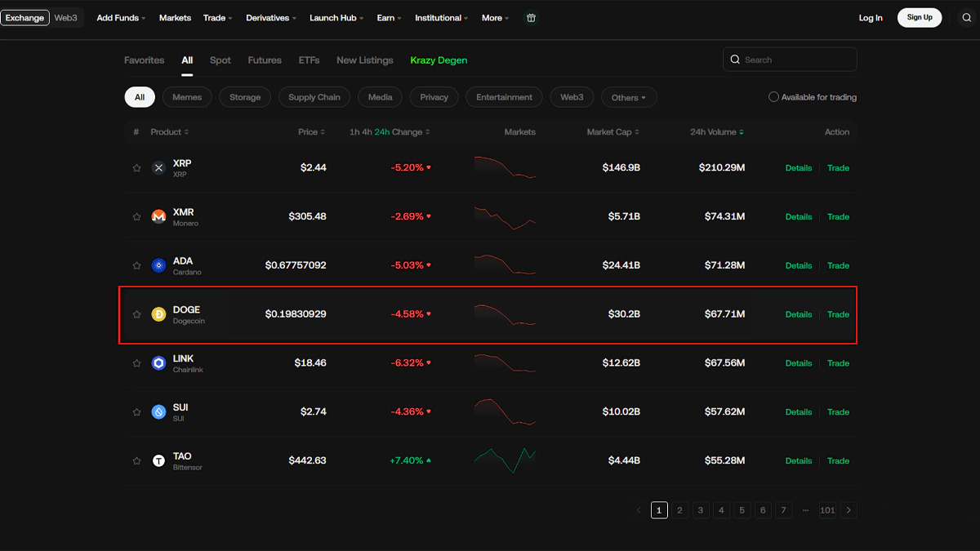The height and width of the screenshot is (551, 980).
Task: Sort the table by 24h Volume
Action: 716,132
